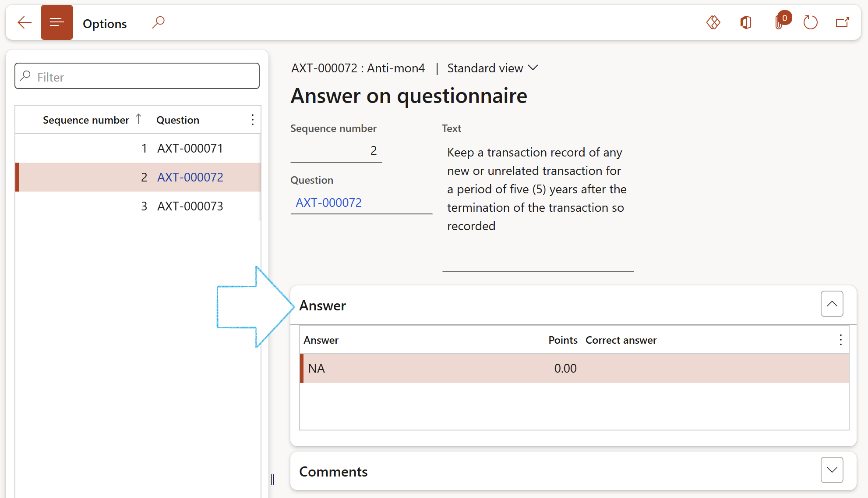Open Answer grid column options menu
Viewport: 868px width, 498px height.
coord(840,340)
